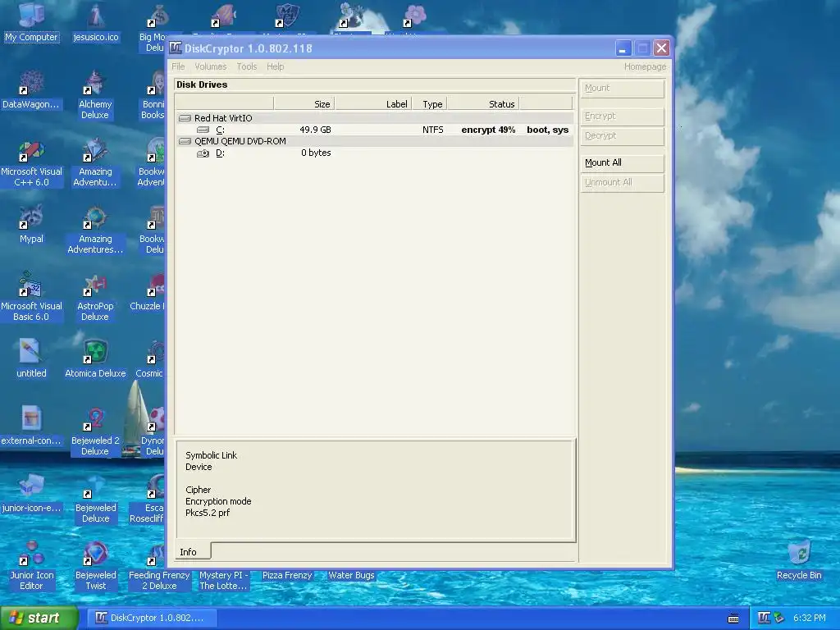Viewport: 840px width, 630px height.
Task: Select Junior Icon Editor shortcut
Action: point(31,565)
